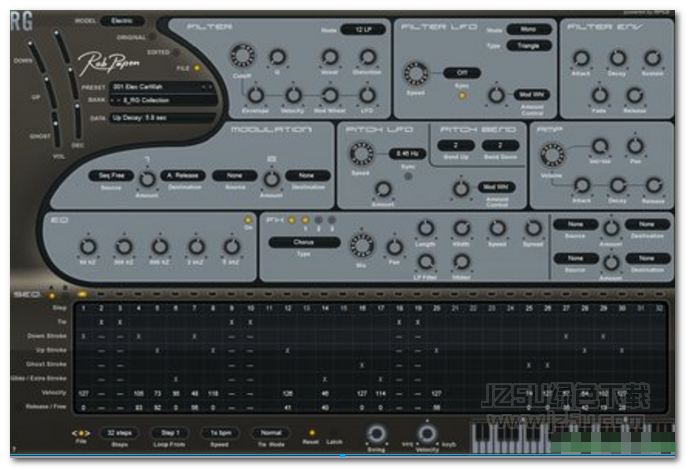686x469 pixels.
Task: Adjust the Amp Pan knob
Action: pos(635,146)
